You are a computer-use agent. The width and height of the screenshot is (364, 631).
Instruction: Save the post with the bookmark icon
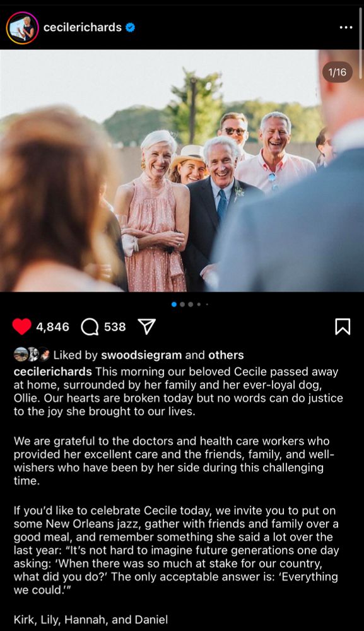coord(343,326)
